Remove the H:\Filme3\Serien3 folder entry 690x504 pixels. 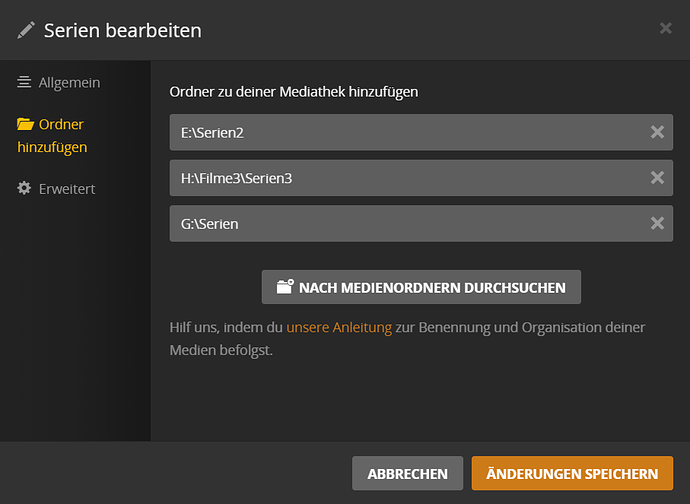[x=657, y=178]
